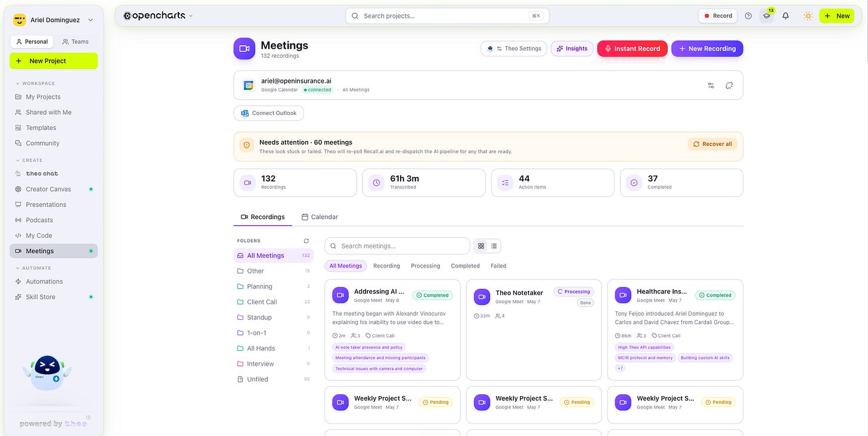Filter by All Meetings status chip

click(x=346, y=266)
